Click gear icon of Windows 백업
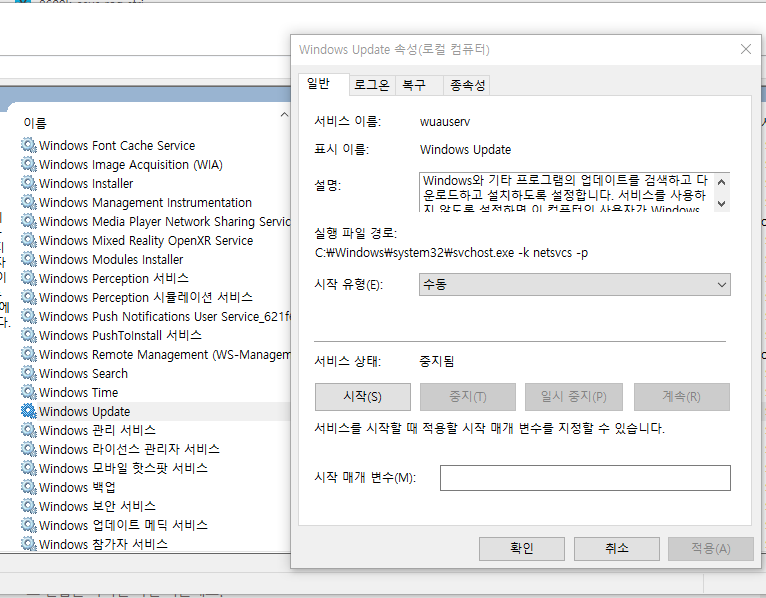Screen dimensions: 766x598 pyautogui.click(x=28, y=487)
